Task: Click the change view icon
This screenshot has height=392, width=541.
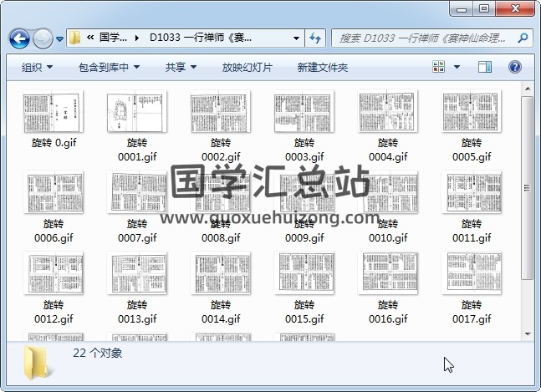Action: click(439, 67)
